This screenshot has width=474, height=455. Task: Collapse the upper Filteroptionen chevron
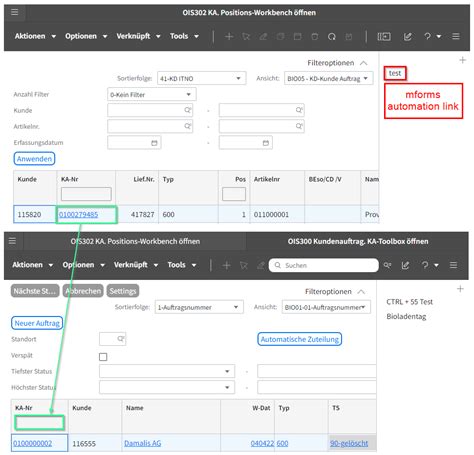click(364, 63)
